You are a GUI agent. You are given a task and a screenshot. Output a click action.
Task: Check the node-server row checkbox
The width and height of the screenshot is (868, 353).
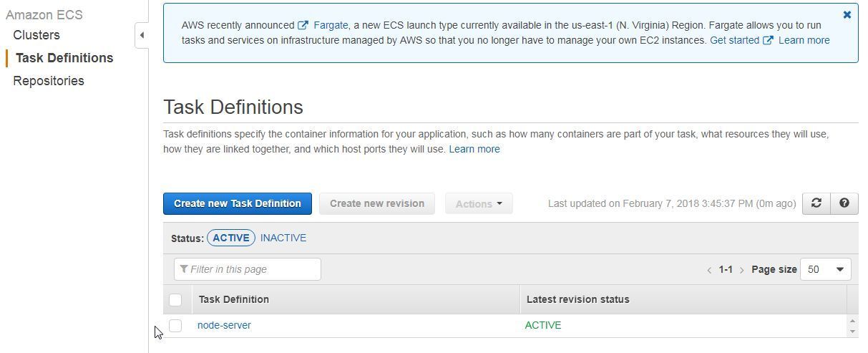pos(175,325)
